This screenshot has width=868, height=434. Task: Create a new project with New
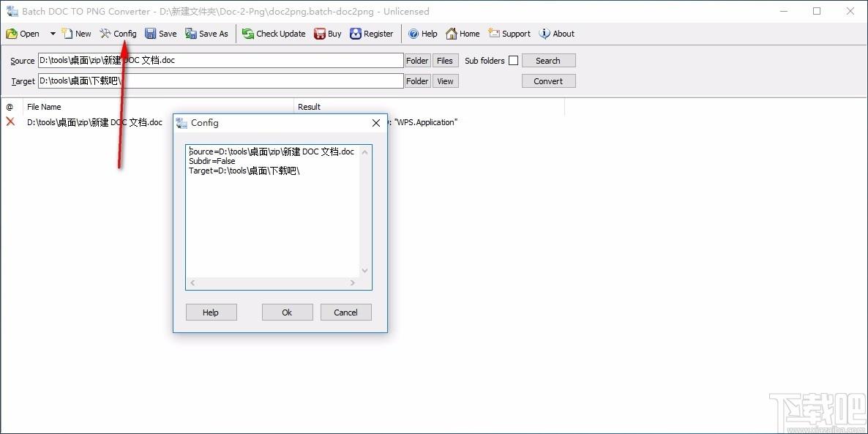tap(76, 34)
